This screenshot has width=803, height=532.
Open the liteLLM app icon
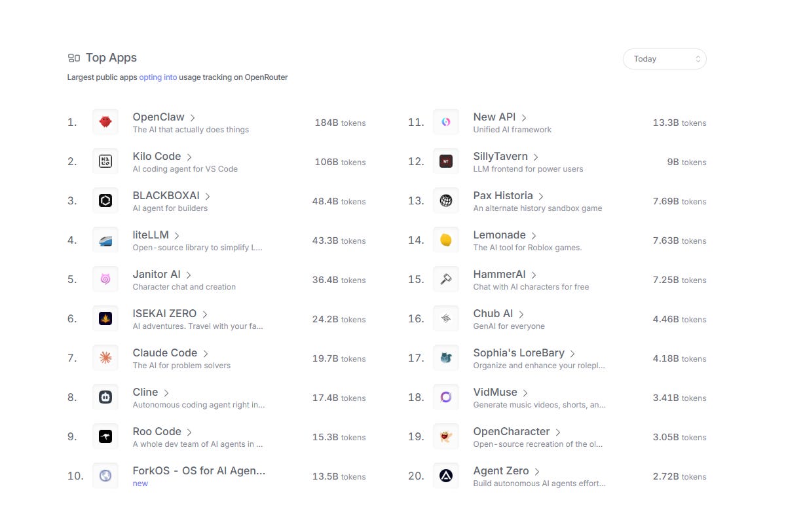coord(105,240)
